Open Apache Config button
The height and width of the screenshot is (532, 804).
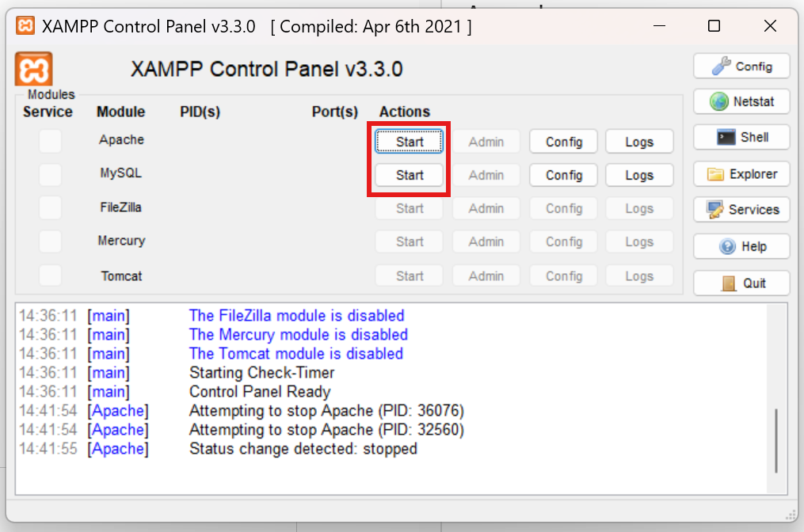[x=563, y=142]
